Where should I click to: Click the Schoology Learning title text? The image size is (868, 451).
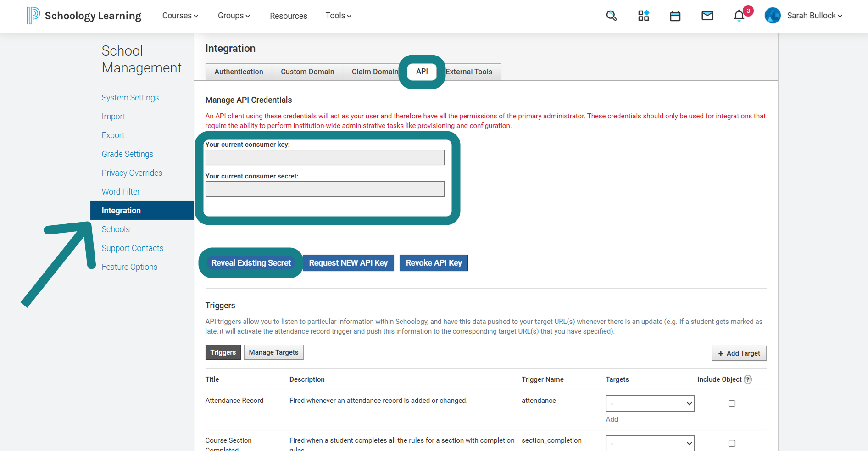(93, 16)
